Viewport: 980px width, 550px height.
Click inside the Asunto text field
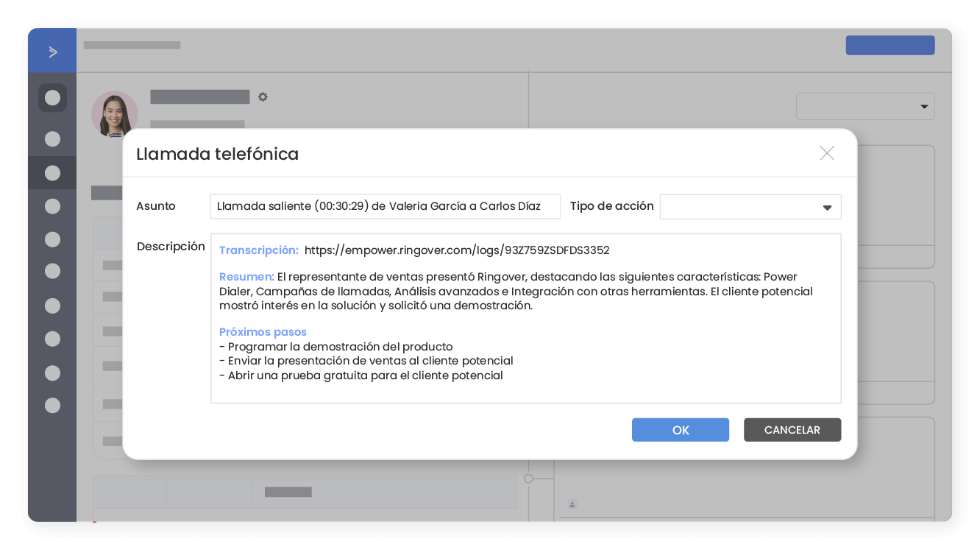click(x=385, y=206)
